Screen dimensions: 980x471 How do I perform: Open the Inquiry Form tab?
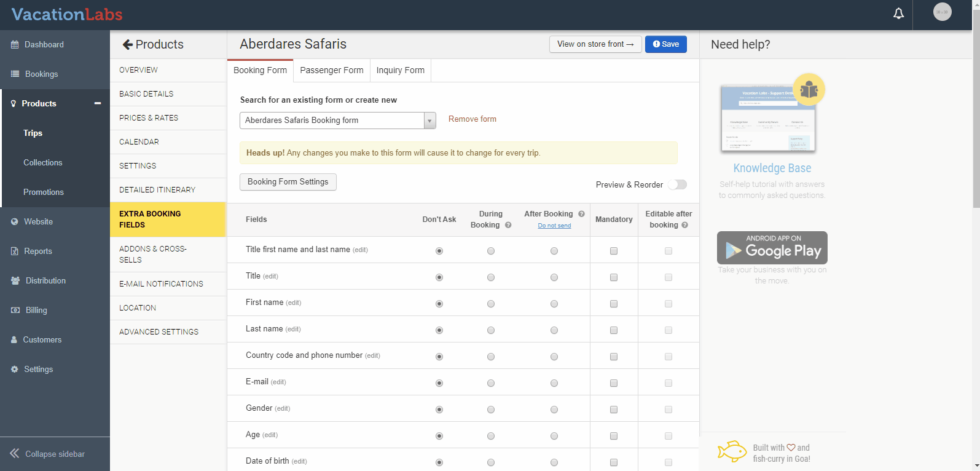400,70
